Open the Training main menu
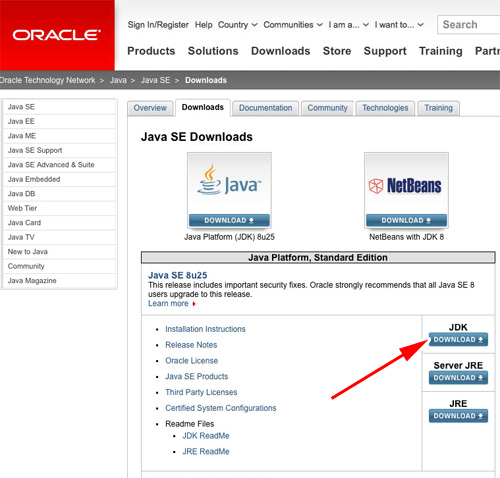 [x=441, y=51]
